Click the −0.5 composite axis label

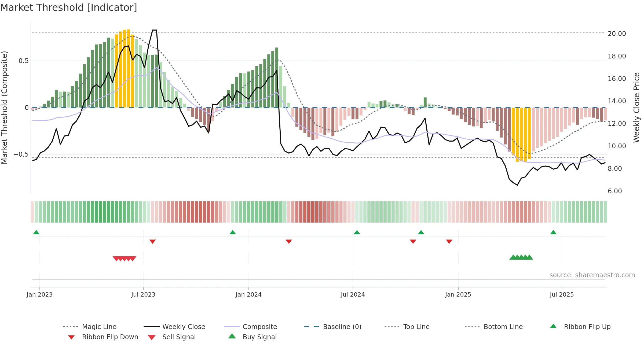(21, 154)
